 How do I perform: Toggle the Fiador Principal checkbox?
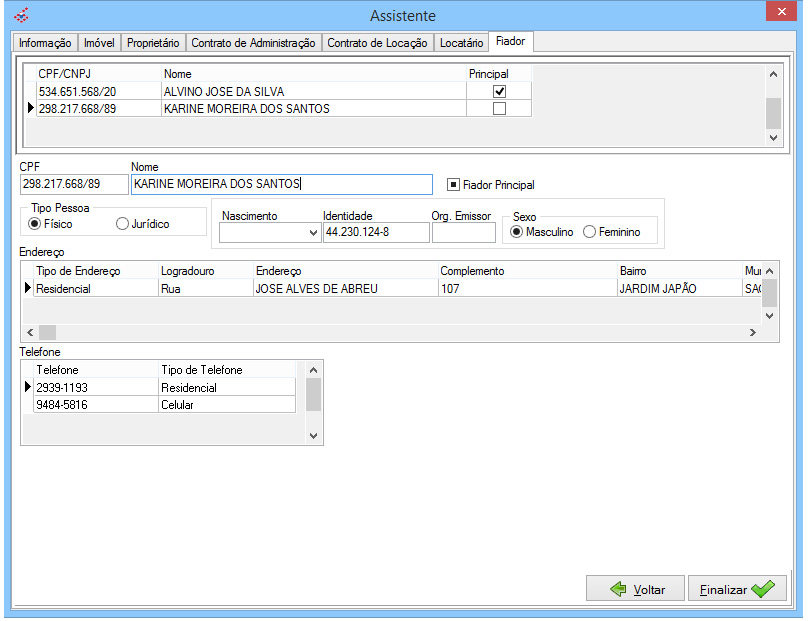coord(453,185)
